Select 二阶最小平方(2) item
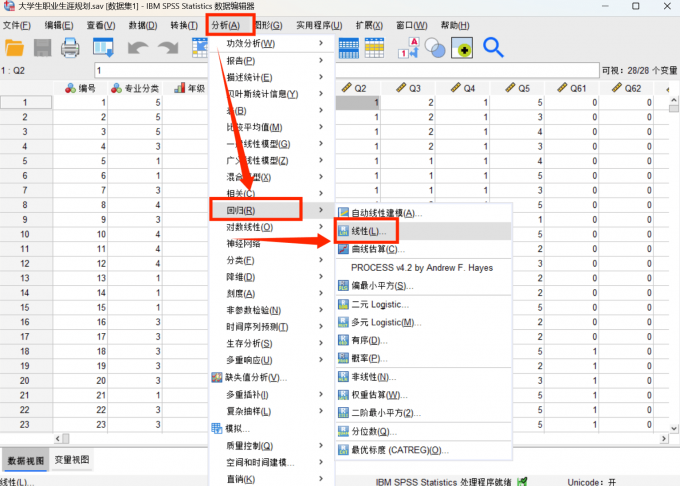 [x=424, y=413]
